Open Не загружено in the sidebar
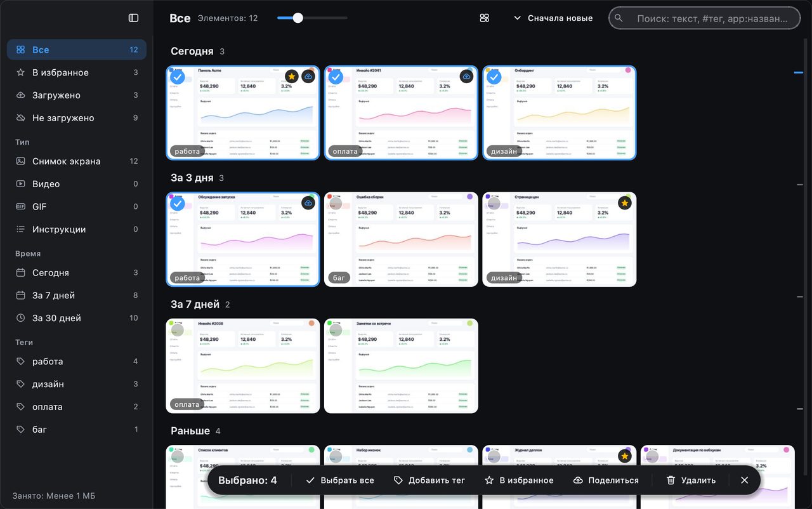Screen dimensions: 812x509 click(x=77, y=118)
